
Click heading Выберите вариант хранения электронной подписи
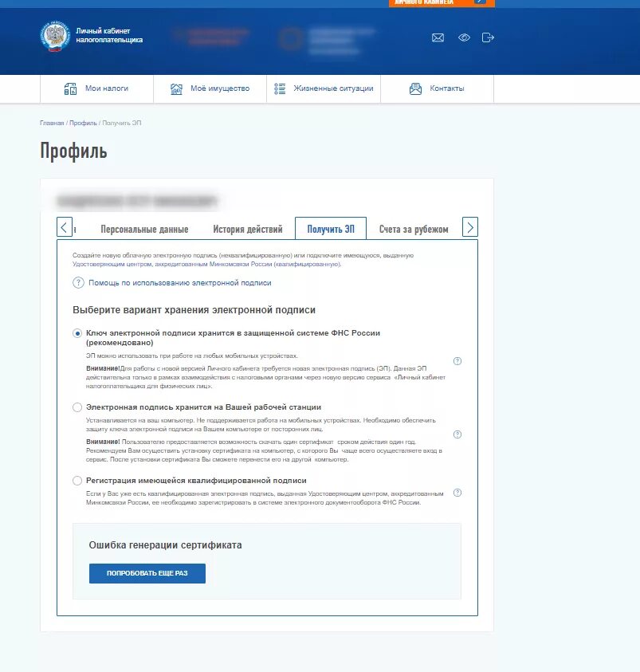(194, 310)
